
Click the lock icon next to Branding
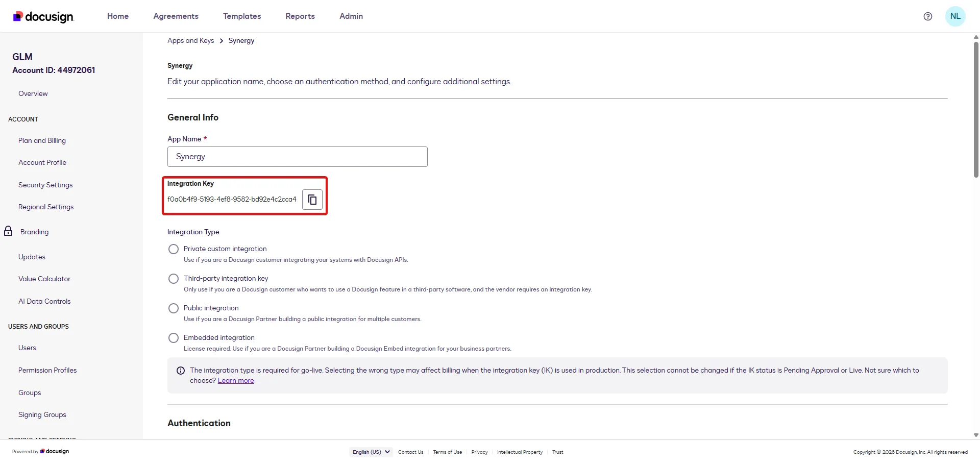(8, 231)
